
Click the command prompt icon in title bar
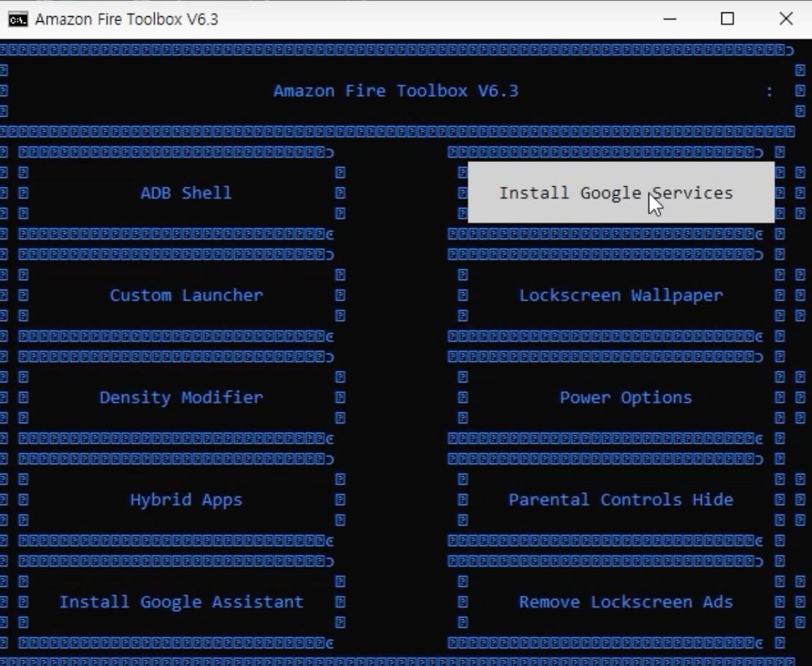pyautogui.click(x=18, y=19)
